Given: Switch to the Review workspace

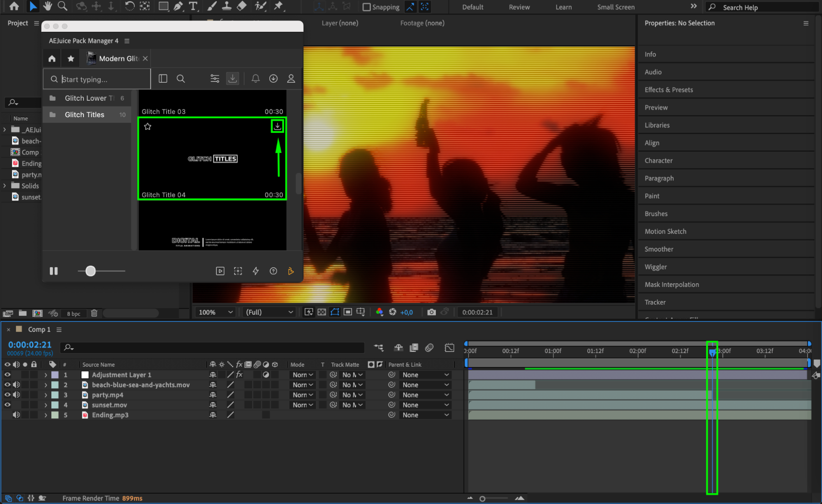Looking at the screenshot, I should click(x=519, y=7).
